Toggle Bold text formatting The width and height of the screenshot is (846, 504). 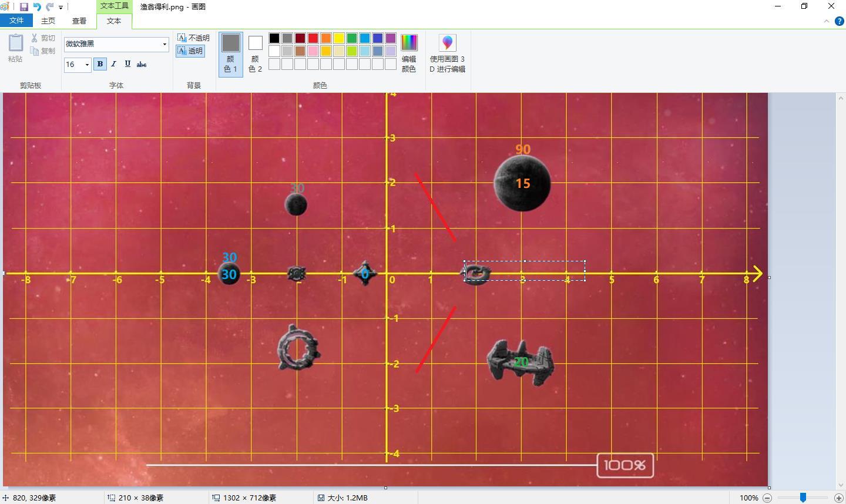[x=100, y=64]
